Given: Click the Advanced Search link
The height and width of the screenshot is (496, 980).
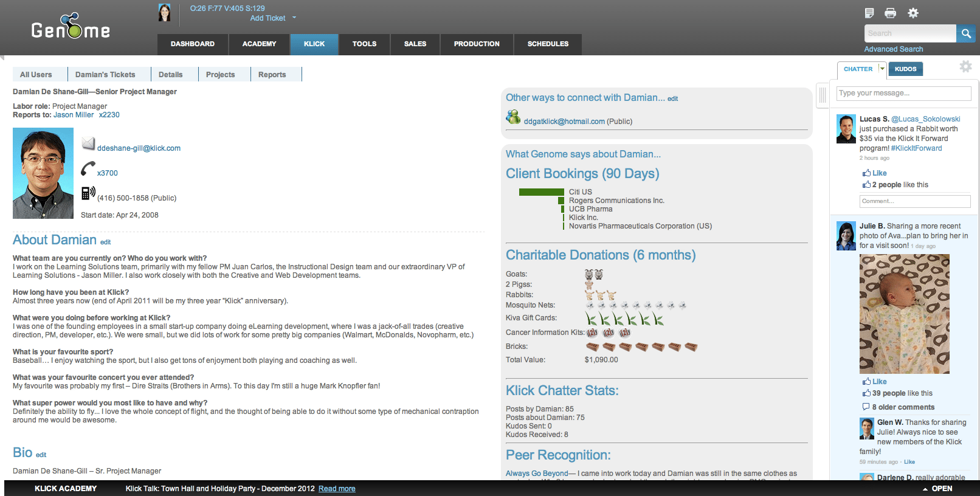Looking at the screenshot, I should tap(894, 49).
